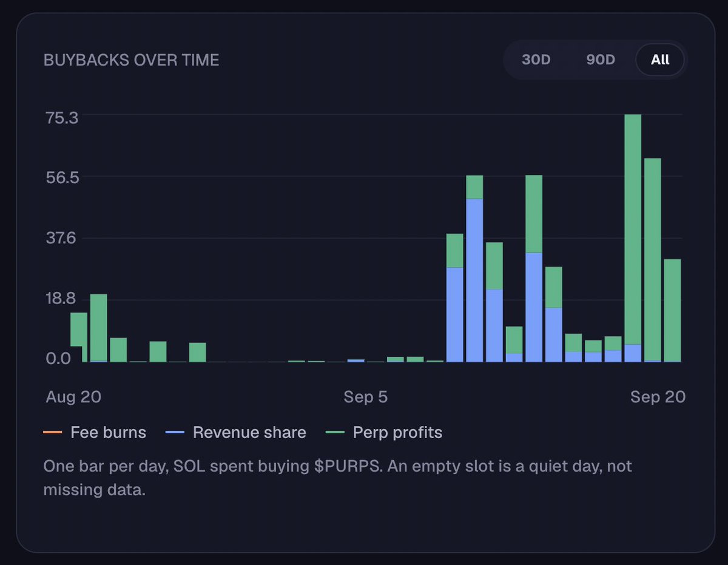This screenshot has height=565, width=728.
Task: Toggle the Fee burns legend entry
Action: pos(95,433)
